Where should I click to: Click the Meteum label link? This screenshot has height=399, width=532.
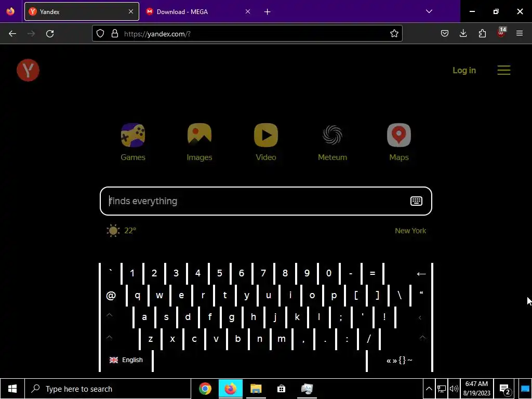point(332,157)
